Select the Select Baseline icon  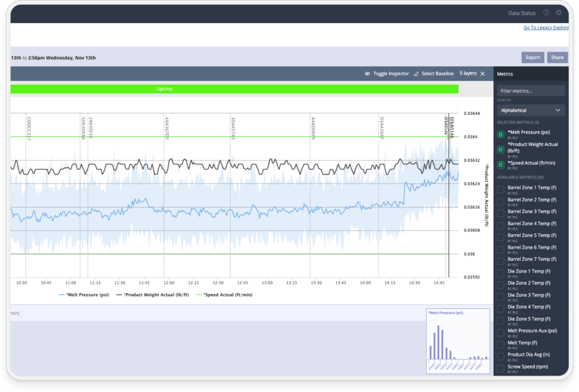(416, 73)
